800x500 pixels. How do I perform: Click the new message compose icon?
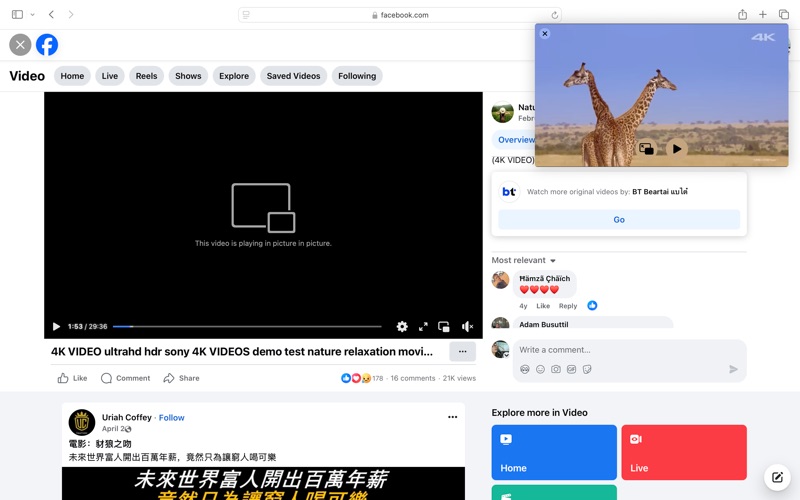[x=776, y=478]
